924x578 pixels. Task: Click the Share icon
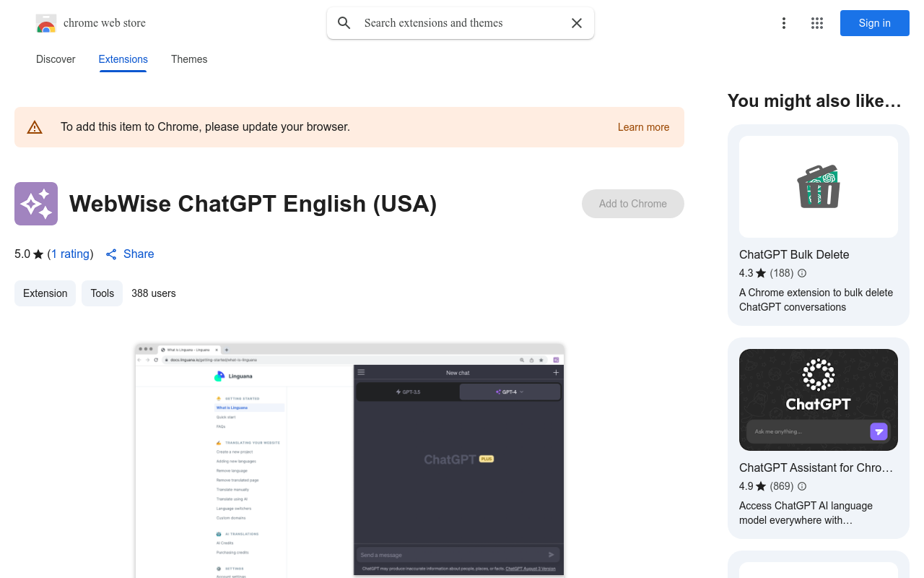pyautogui.click(x=111, y=254)
